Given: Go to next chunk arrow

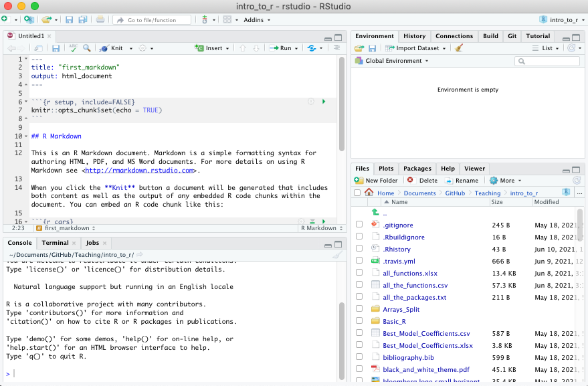Looking at the screenshot, I should pos(256,48).
